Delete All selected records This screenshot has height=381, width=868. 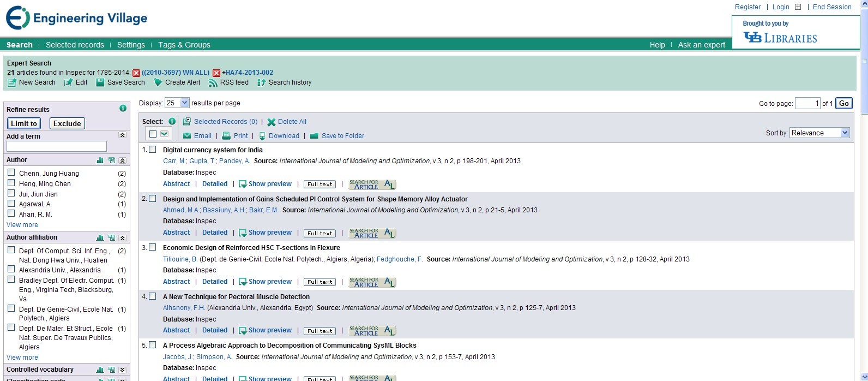(287, 122)
